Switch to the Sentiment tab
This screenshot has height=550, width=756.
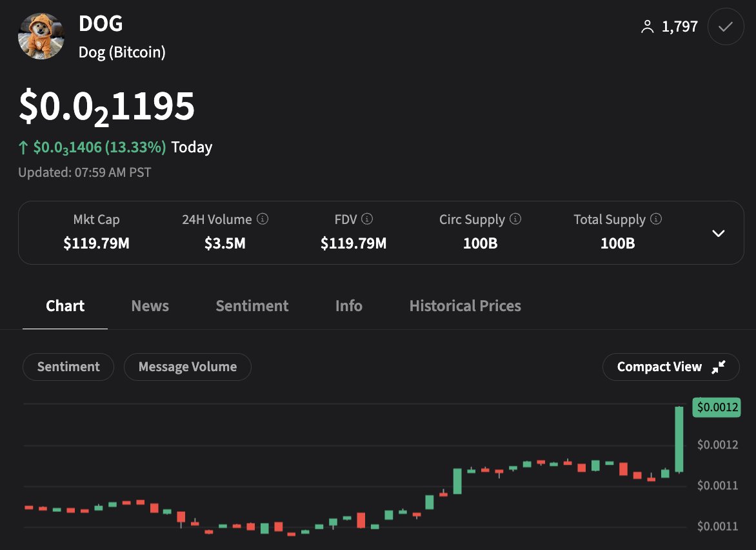tap(252, 306)
